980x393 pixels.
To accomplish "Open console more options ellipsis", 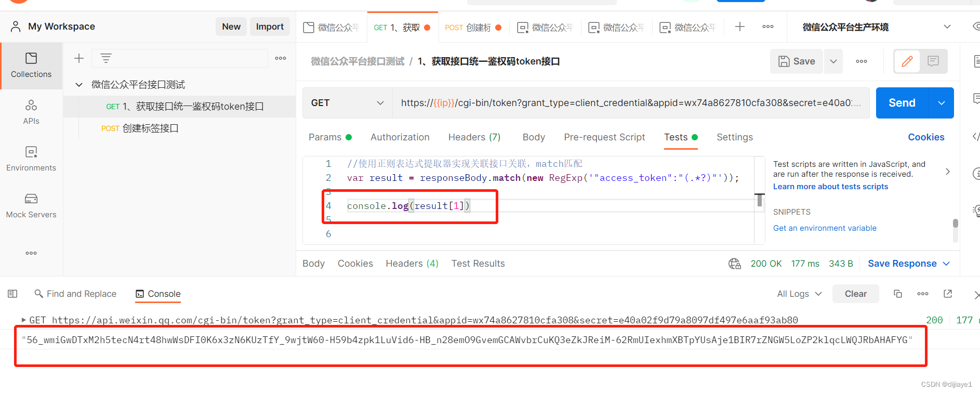I will [923, 294].
